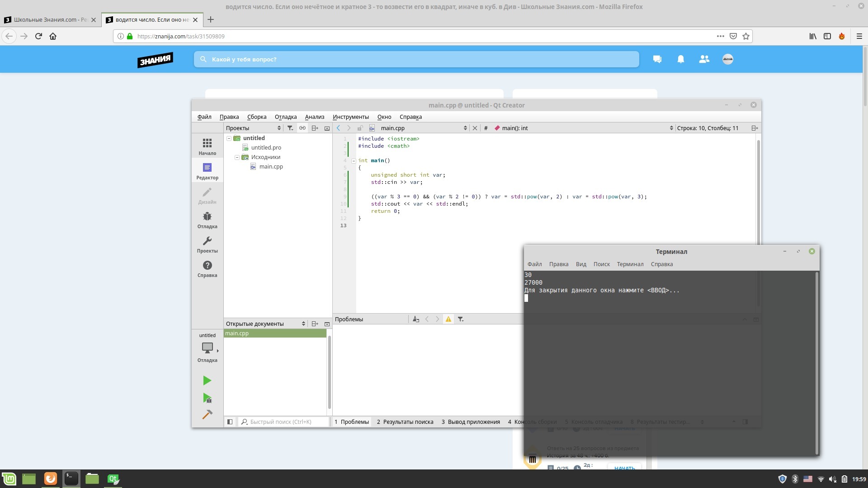Start debugging with the bug-play icon

(x=207, y=398)
